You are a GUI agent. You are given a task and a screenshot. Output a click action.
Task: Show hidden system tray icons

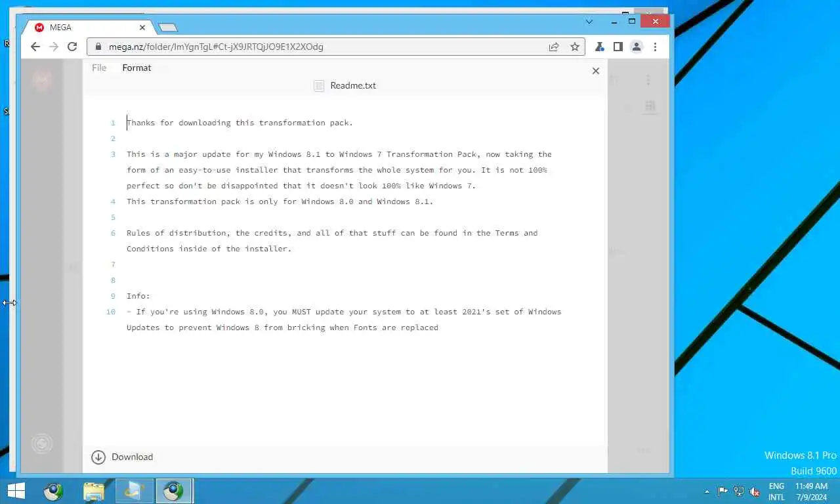click(x=707, y=492)
